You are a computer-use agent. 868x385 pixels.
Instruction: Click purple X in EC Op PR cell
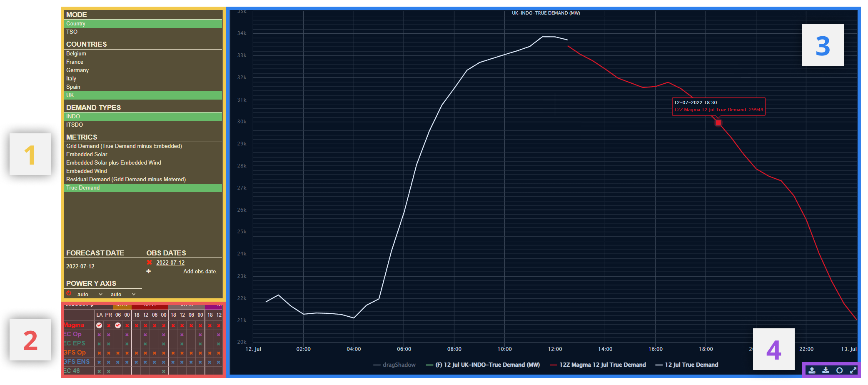108,335
